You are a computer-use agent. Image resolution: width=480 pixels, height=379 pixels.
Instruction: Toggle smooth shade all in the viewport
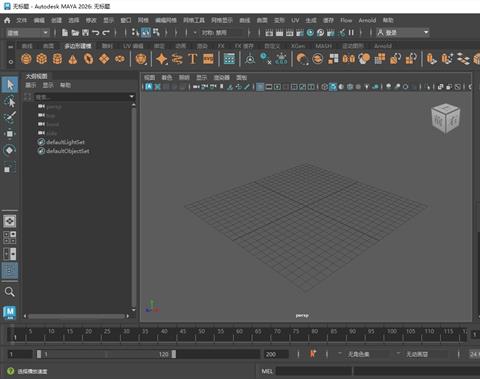tap(333, 87)
